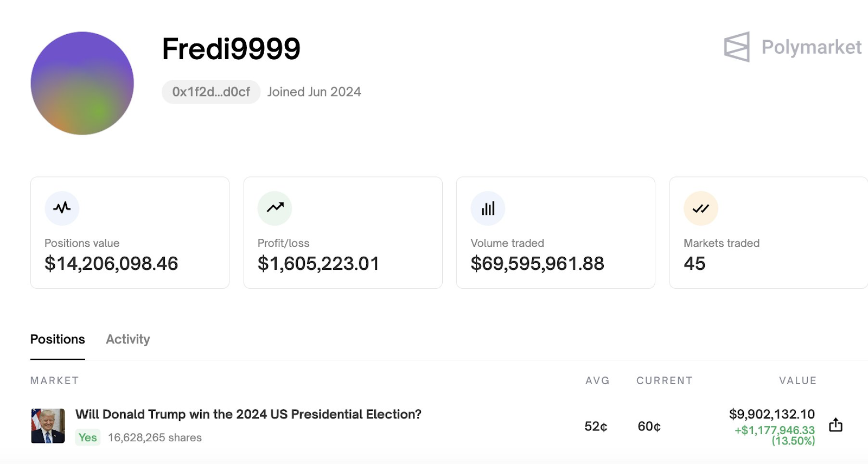Image resolution: width=868 pixels, height=464 pixels.
Task: Click the Profit/loss trending arrow icon
Action: (275, 208)
